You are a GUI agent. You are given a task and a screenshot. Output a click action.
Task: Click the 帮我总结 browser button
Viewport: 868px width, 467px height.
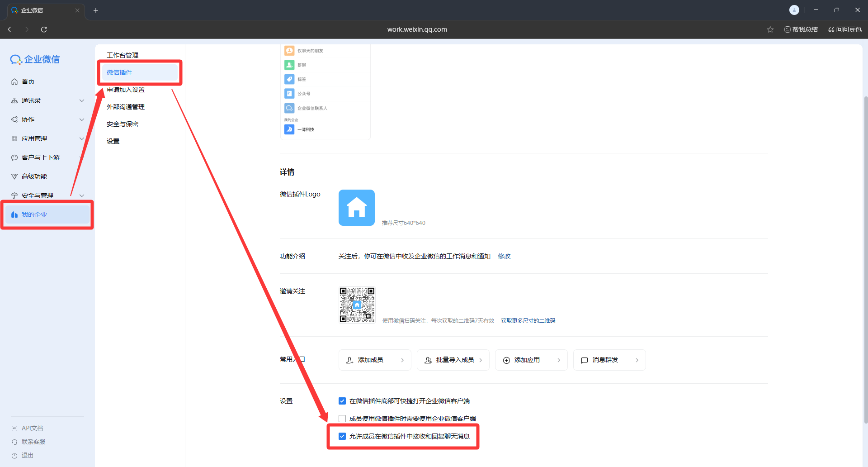801,29
